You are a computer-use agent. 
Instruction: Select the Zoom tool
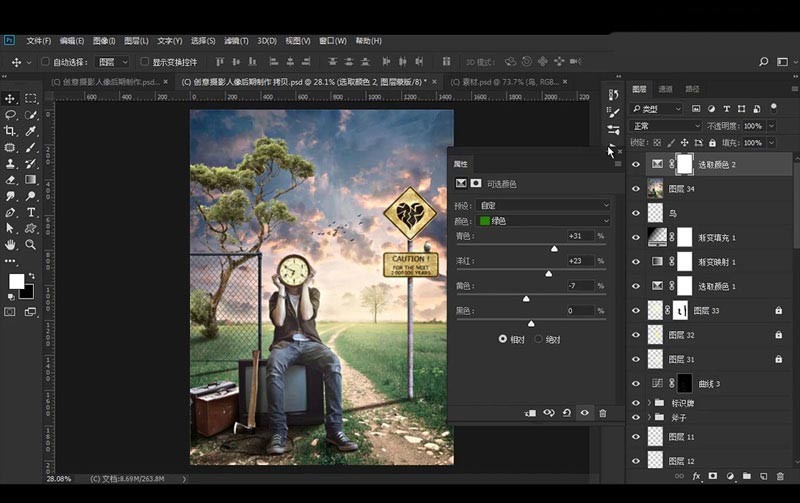coord(31,245)
